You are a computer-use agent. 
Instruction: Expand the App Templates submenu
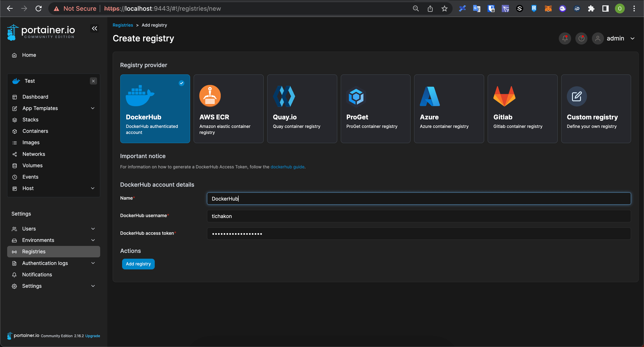coord(93,108)
